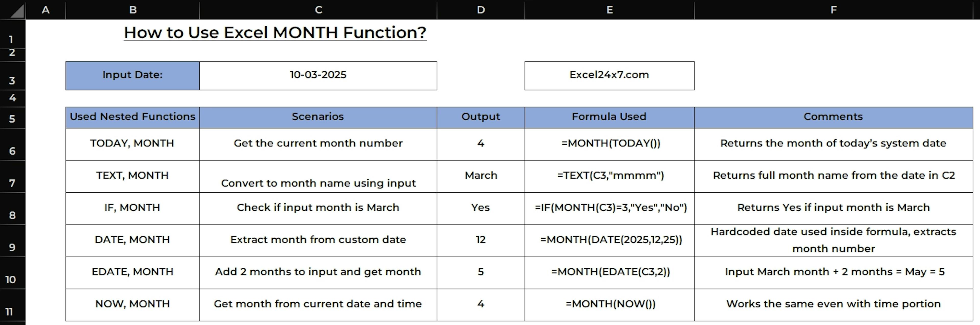Select row 3 header

[x=12, y=80]
